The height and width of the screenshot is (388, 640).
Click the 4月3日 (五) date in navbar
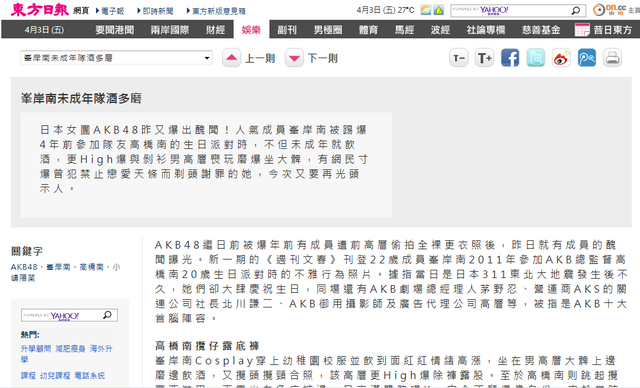[44, 30]
